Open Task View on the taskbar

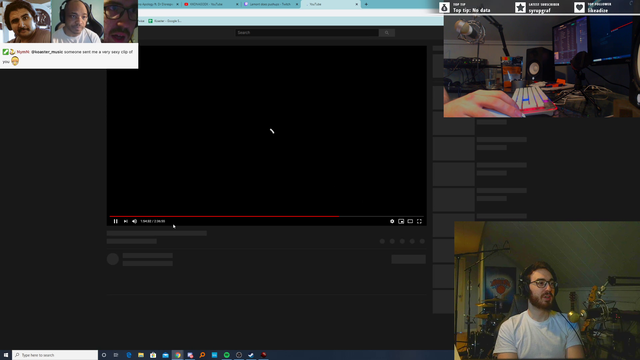(116, 355)
